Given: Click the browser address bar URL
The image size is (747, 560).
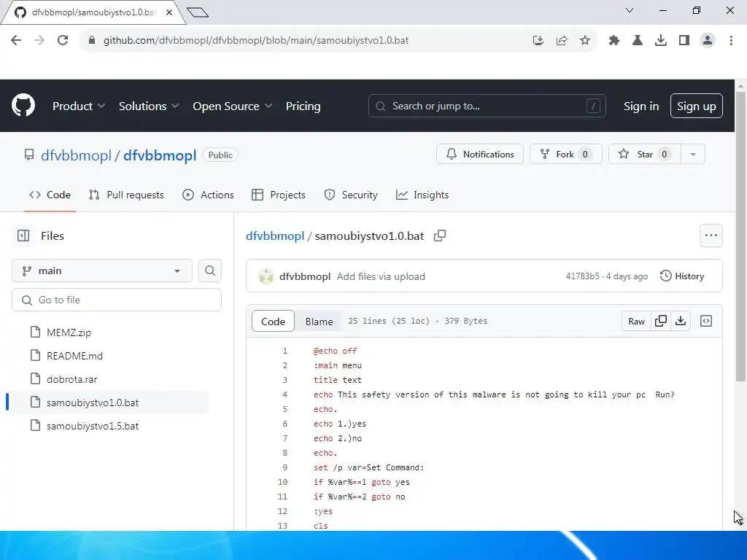Looking at the screenshot, I should pyautogui.click(x=256, y=41).
